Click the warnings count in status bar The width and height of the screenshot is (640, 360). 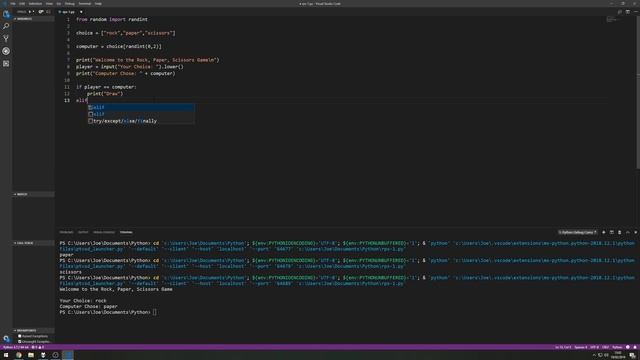click(41, 347)
